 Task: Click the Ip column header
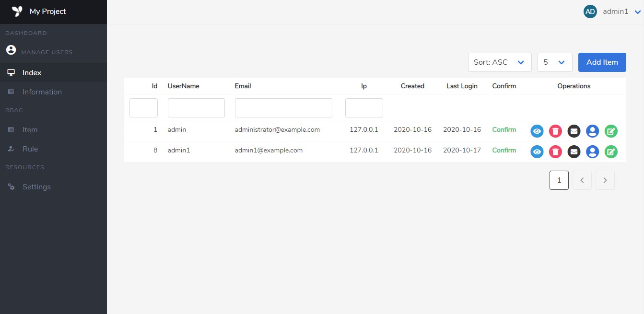(364, 86)
